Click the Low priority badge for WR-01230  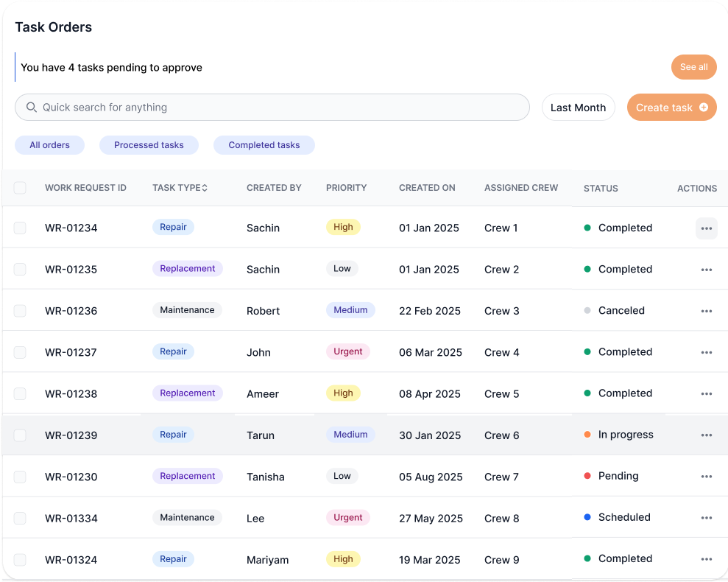[x=342, y=476]
